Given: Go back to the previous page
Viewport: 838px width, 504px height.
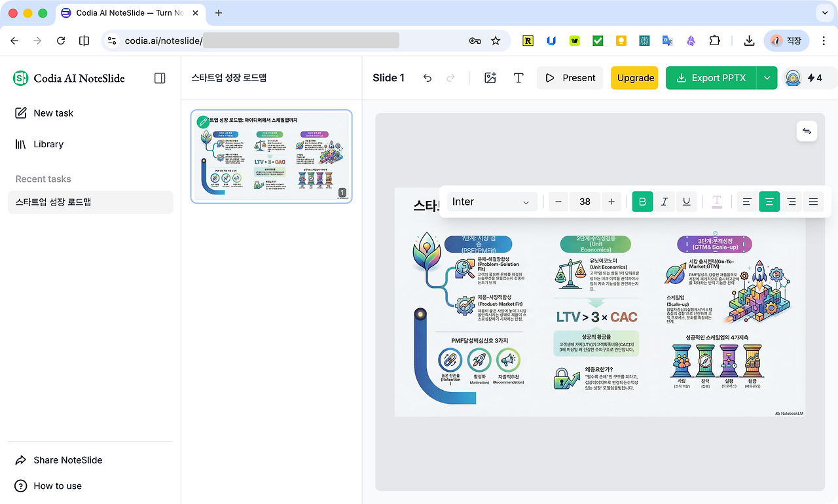Looking at the screenshot, I should click(x=14, y=41).
